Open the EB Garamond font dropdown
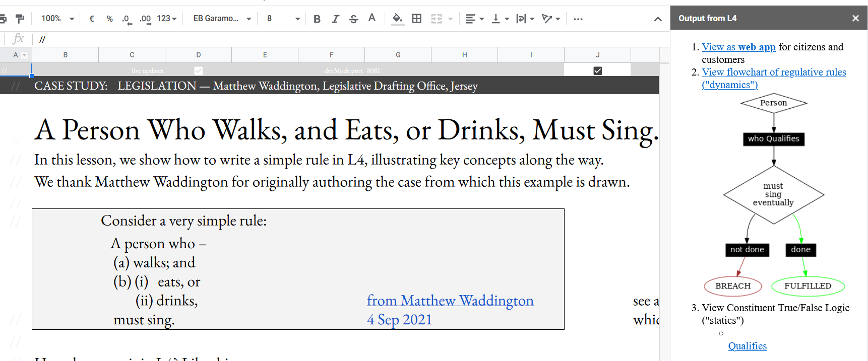Screen dimensions: 868x361 pos(222,19)
